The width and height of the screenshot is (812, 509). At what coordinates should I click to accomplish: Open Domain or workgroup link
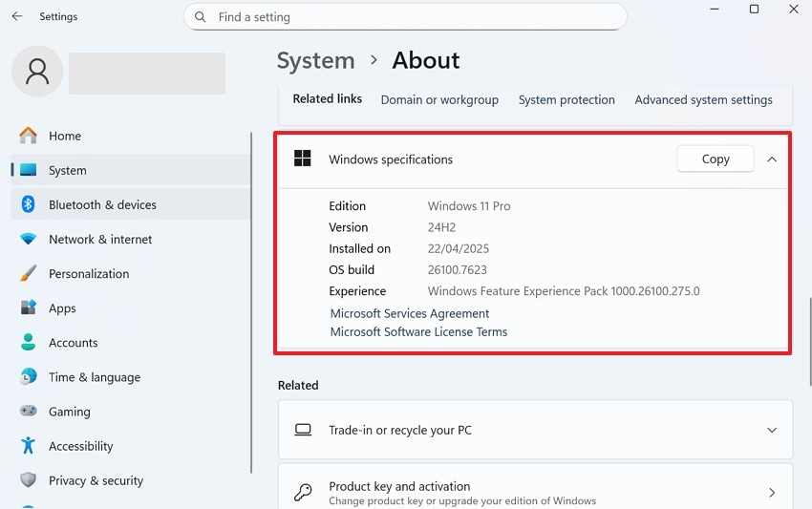(x=439, y=99)
